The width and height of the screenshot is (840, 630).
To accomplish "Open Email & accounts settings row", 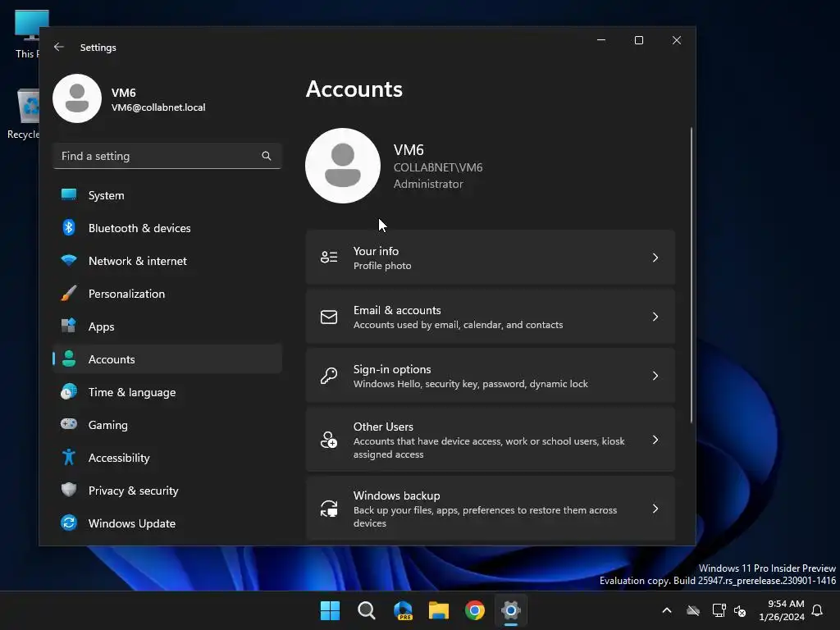I will (491, 317).
